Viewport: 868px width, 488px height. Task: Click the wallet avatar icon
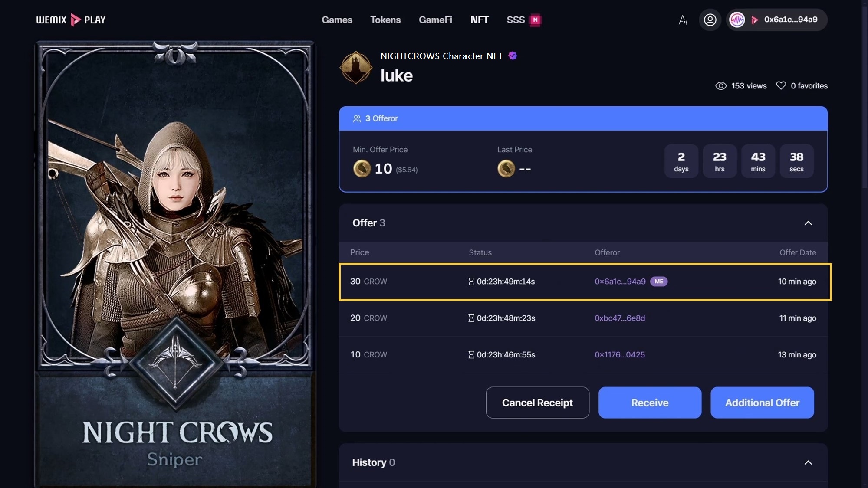pyautogui.click(x=737, y=20)
